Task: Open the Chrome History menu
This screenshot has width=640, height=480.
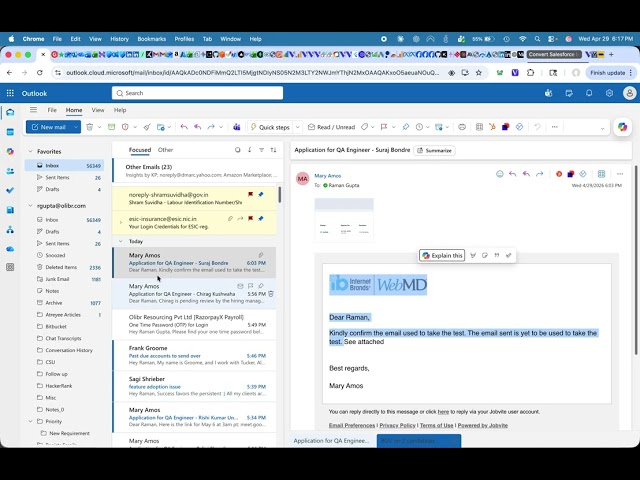Action: [x=119, y=39]
